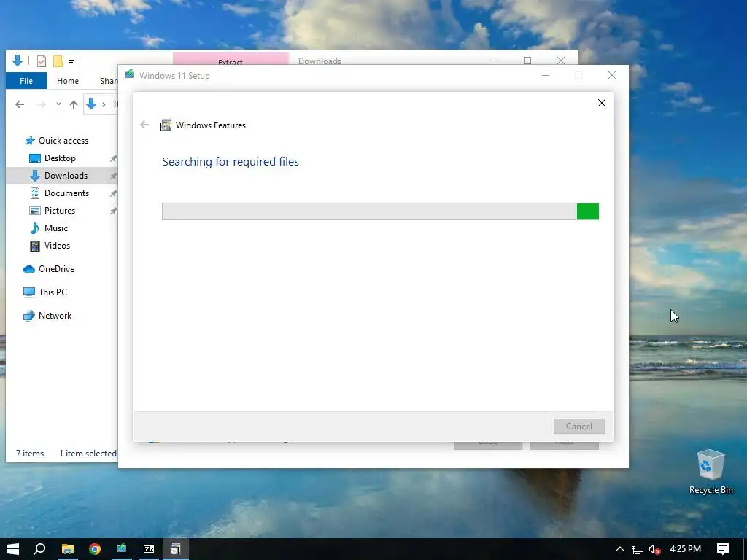747x560 pixels.
Task: Close the Windows Features dialog
Action: point(602,103)
